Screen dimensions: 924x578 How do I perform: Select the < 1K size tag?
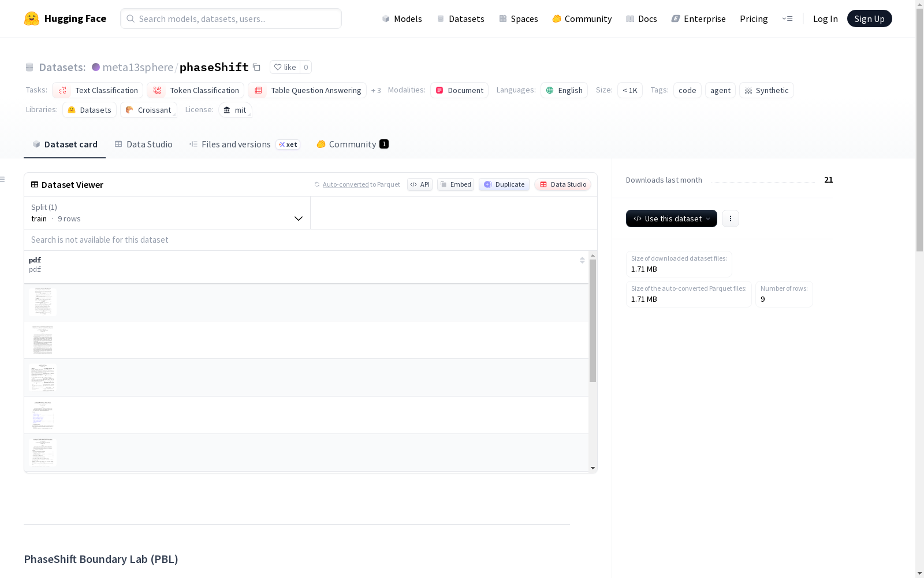pos(630,90)
